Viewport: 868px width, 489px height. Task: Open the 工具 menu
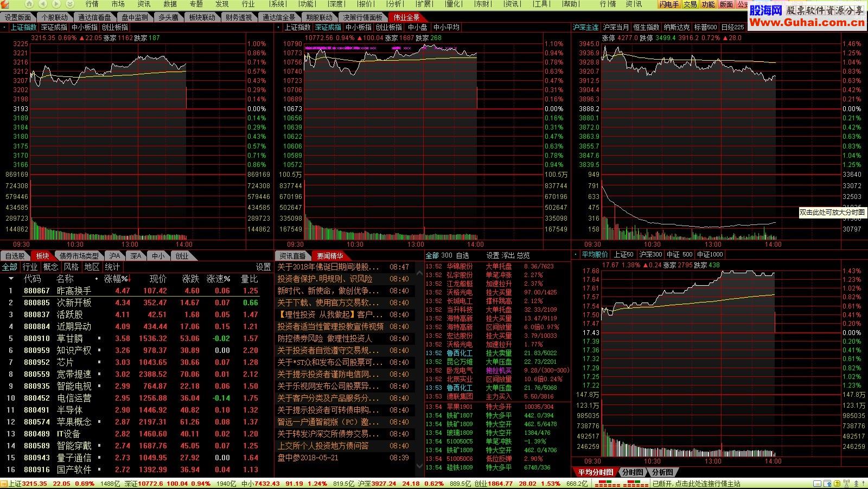(541, 4)
